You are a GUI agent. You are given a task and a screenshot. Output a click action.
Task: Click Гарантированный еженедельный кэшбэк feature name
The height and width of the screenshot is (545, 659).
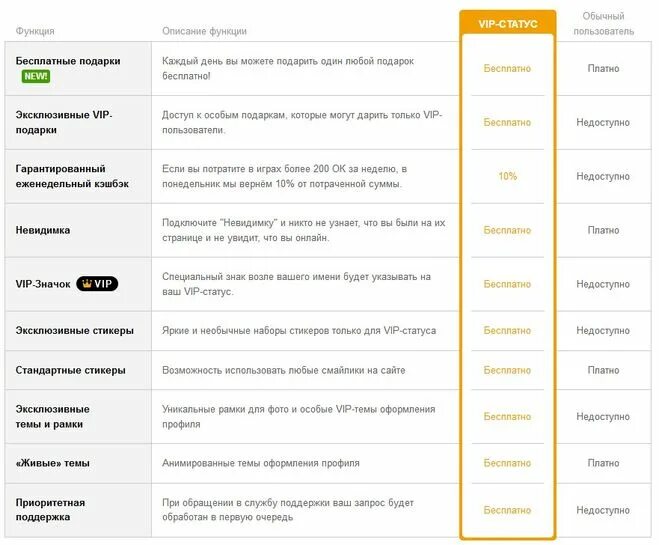(72, 176)
